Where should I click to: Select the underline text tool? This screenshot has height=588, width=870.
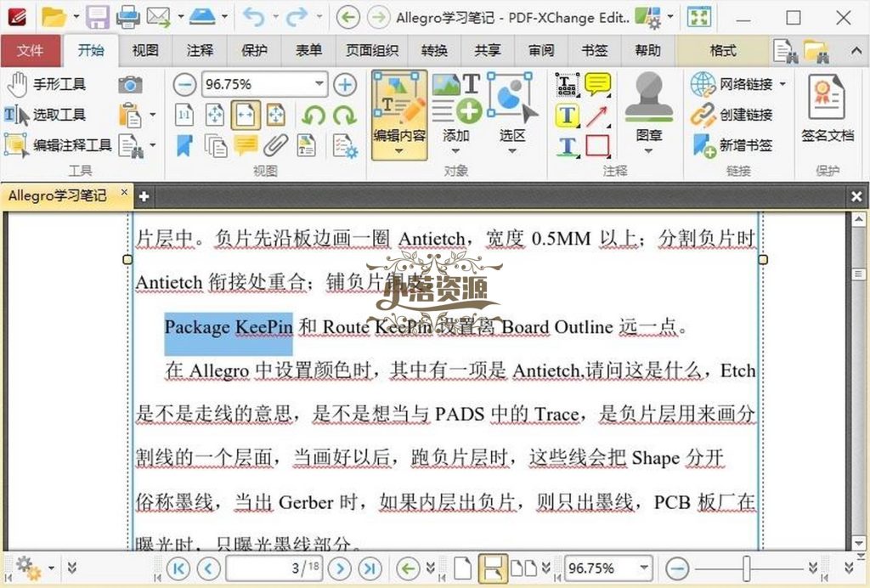567,146
